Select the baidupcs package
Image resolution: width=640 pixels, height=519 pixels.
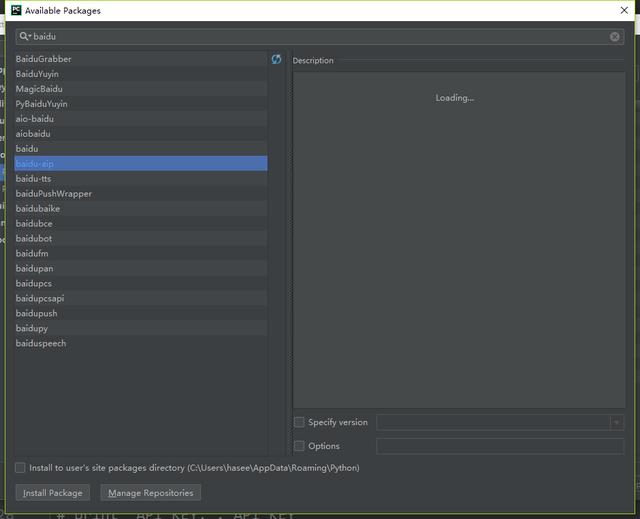[141, 284]
